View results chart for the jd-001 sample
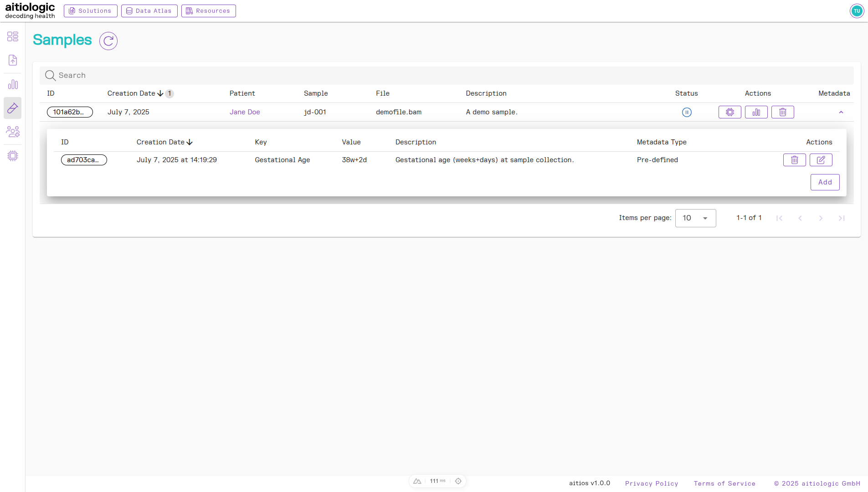 [x=756, y=112]
